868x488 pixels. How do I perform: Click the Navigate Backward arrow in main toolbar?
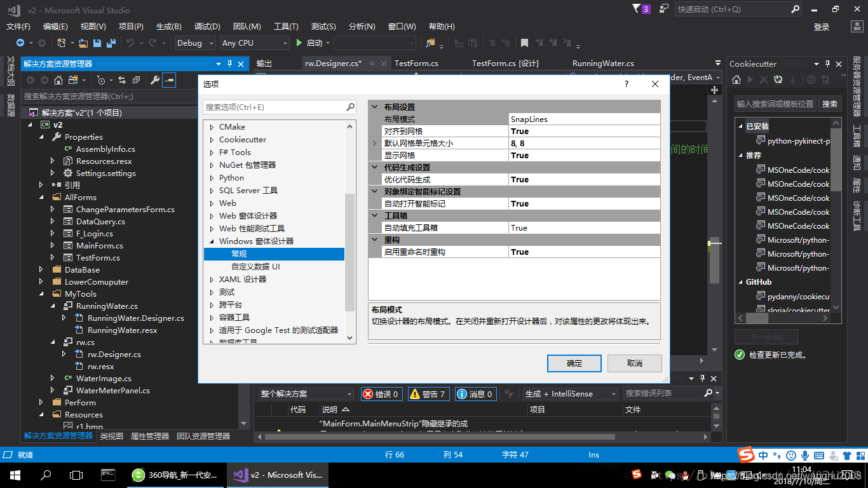click(20, 43)
